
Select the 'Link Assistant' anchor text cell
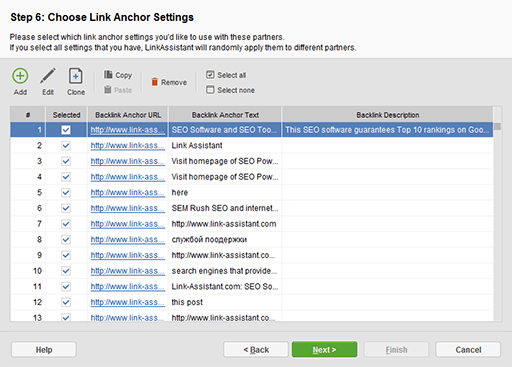pyautogui.click(x=225, y=145)
